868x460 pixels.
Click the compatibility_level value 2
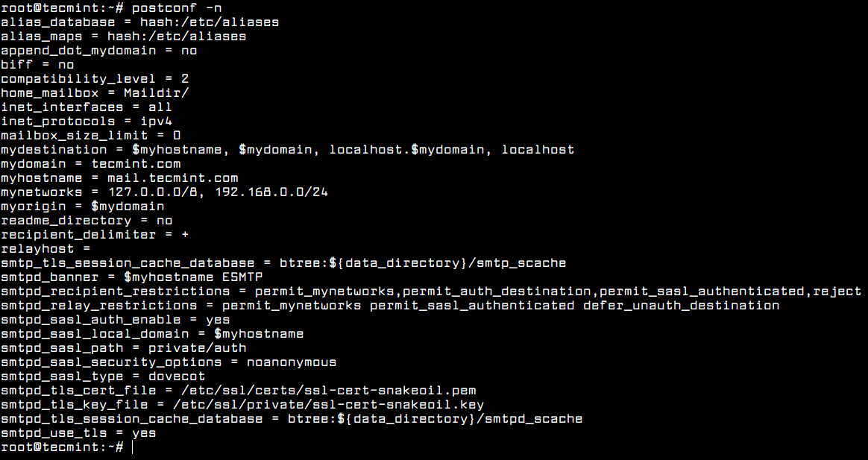coord(185,79)
